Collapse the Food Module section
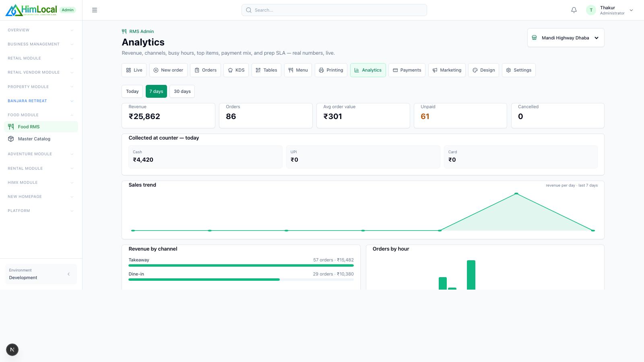 coord(41,115)
